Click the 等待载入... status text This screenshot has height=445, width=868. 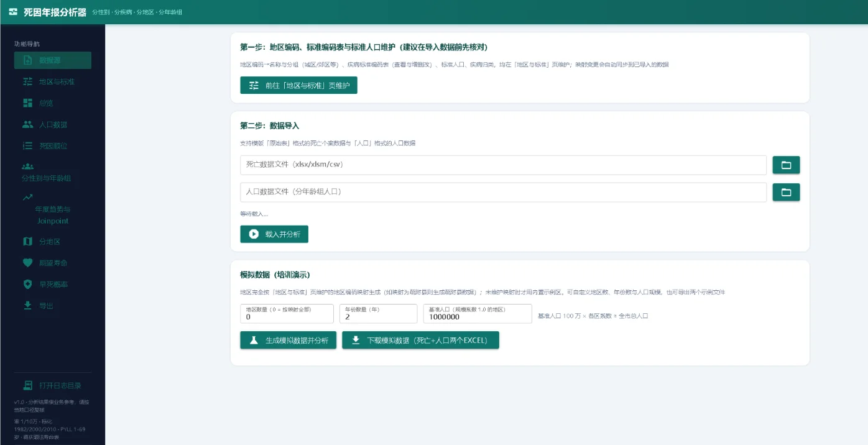(x=254, y=214)
